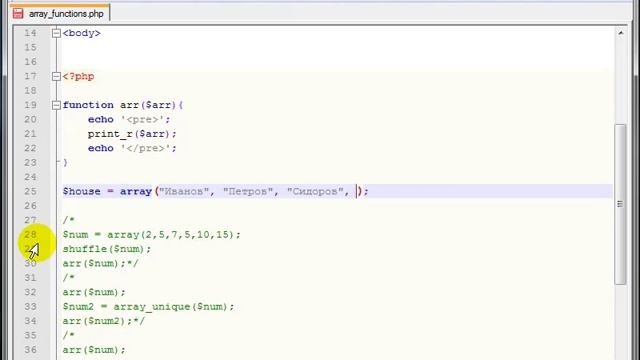Viewport: 640px width, 360px height.
Task: Click the comment opener /* on line 35
Action: point(69,336)
